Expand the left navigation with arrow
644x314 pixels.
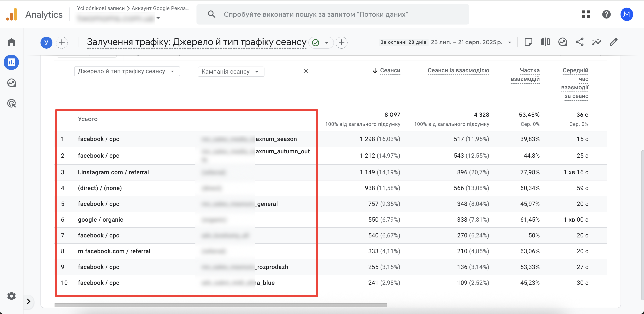[29, 301]
